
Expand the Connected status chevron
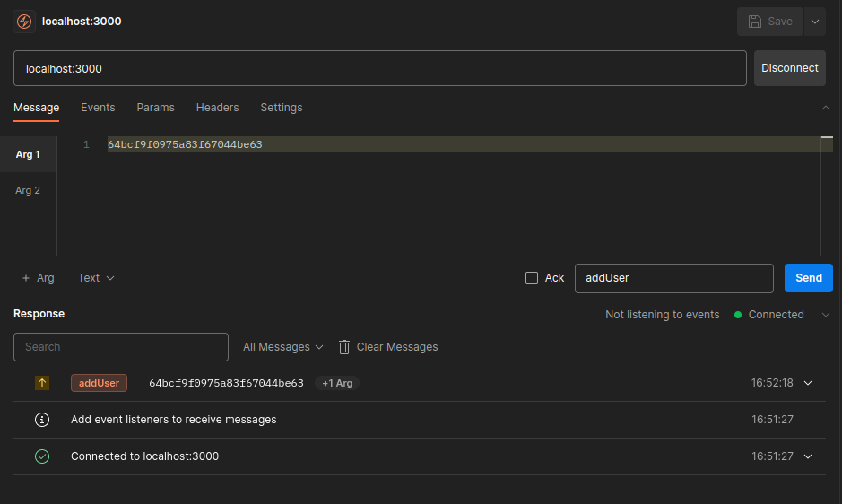pyautogui.click(x=825, y=315)
